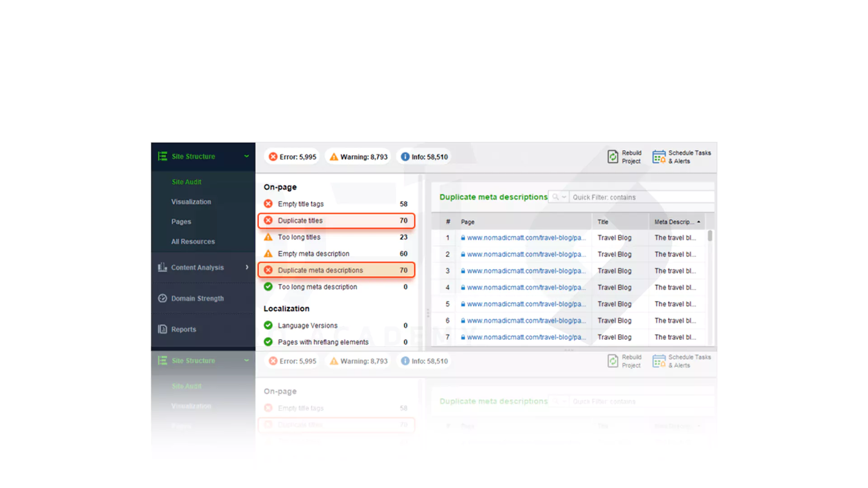Viewport: 868px width, 488px height.
Task: Open row 3 nomadicmatt travel-blog link
Action: coord(526,271)
